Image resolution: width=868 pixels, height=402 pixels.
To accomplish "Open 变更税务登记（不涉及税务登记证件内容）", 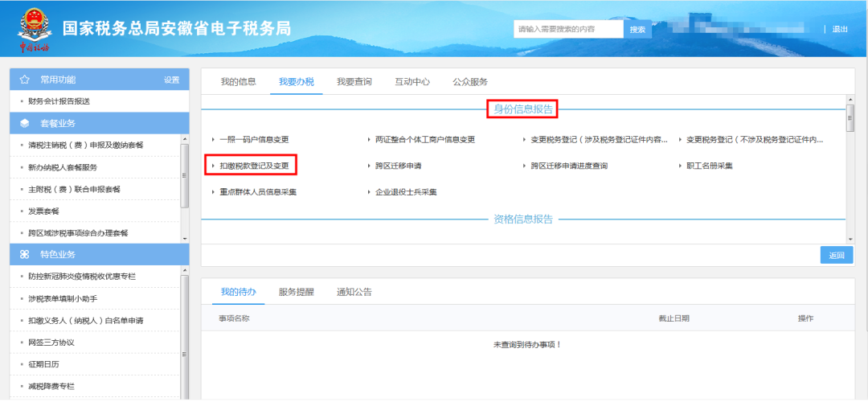I will click(755, 140).
